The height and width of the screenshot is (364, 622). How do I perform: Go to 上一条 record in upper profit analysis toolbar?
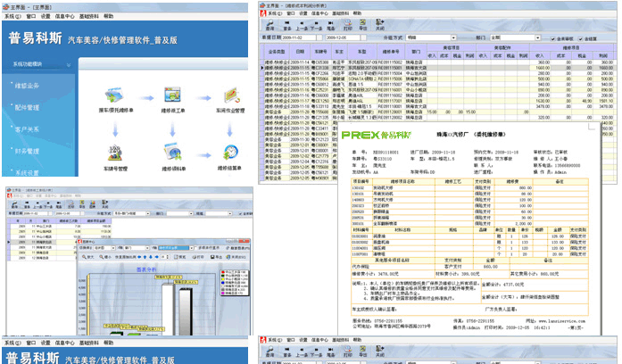(302, 25)
